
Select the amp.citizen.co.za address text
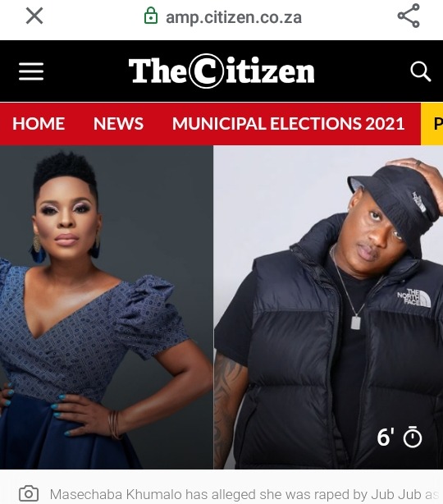point(234,17)
